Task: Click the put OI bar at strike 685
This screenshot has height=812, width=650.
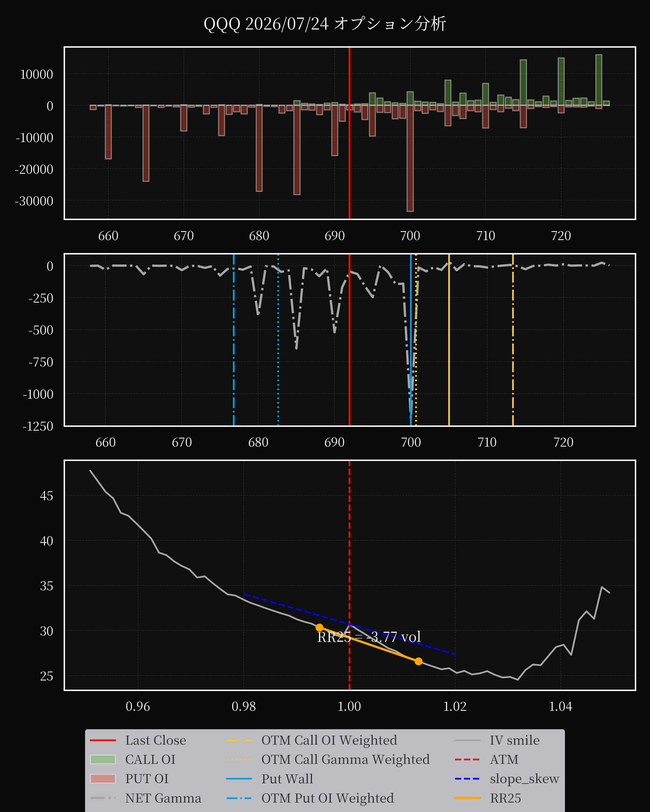Action: [297, 150]
